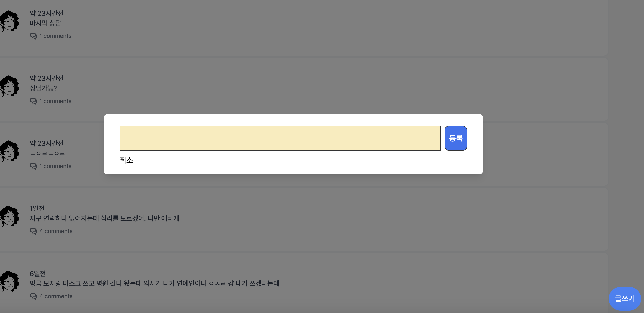This screenshot has width=644, height=313.
Task: Click 4 comments under the 1일전 post
Action: (56, 231)
